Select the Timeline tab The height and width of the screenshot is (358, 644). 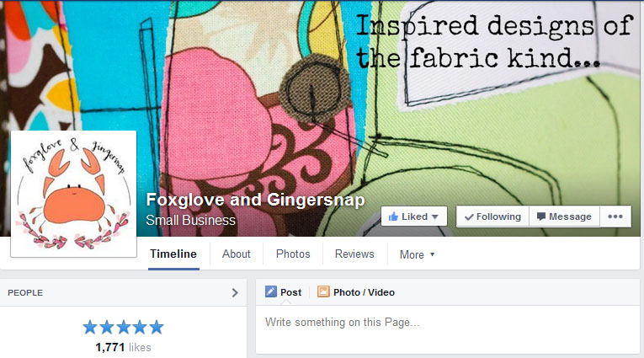(x=173, y=254)
